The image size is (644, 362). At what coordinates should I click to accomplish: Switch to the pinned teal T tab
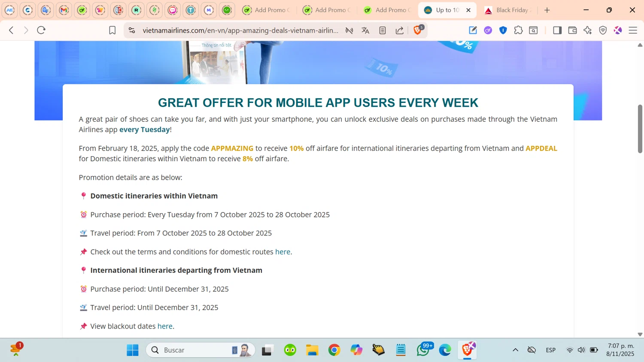click(191, 10)
